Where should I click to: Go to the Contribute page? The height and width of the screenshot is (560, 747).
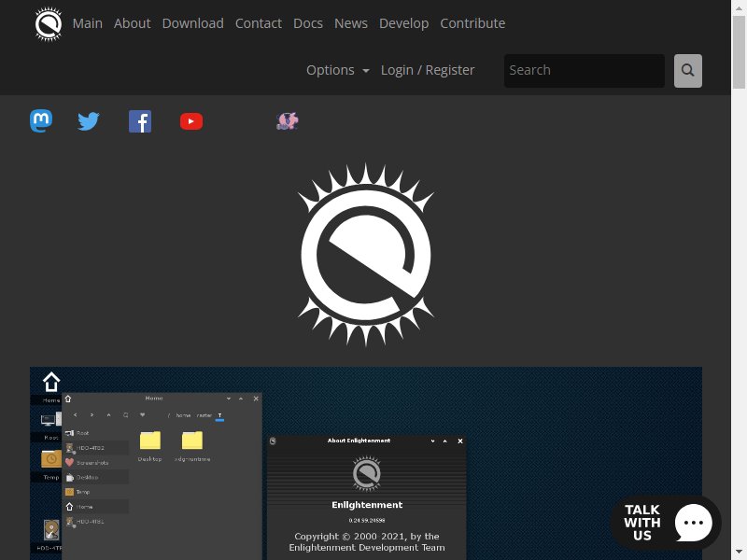tap(472, 23)
